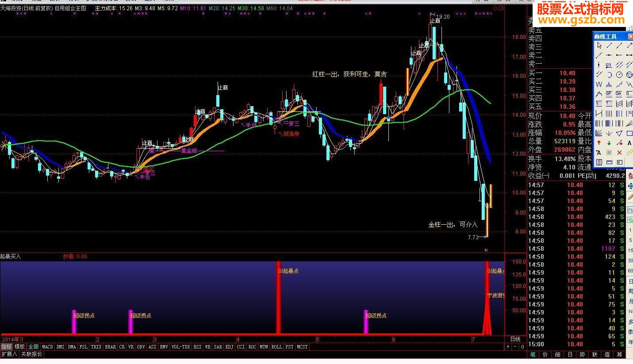Select the percent lines tool
633x364 pixels.
coord(599,103)
